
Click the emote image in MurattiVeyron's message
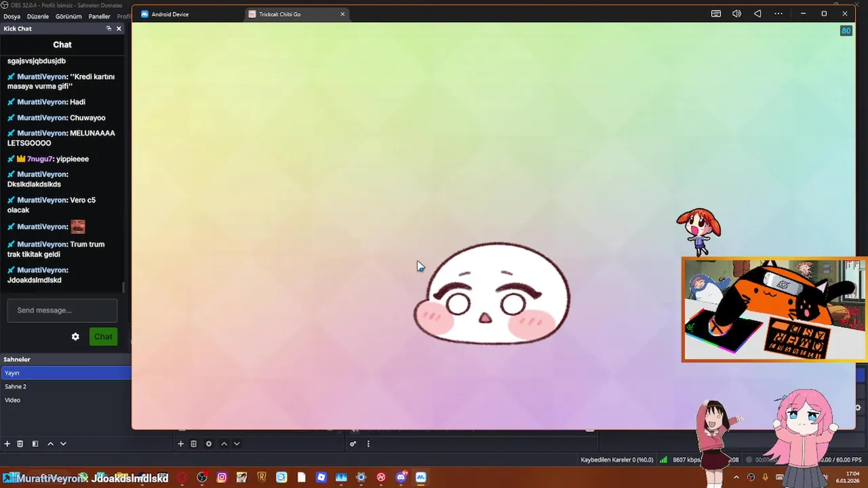(78, 226)
